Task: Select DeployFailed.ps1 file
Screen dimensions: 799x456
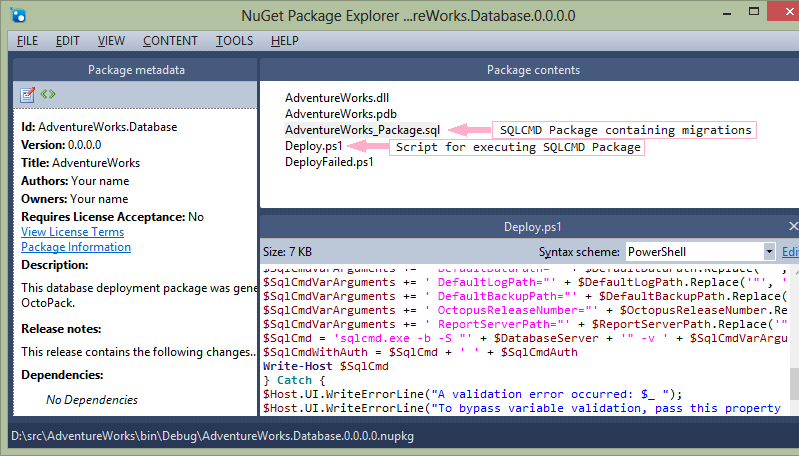Action: (329, 162)
